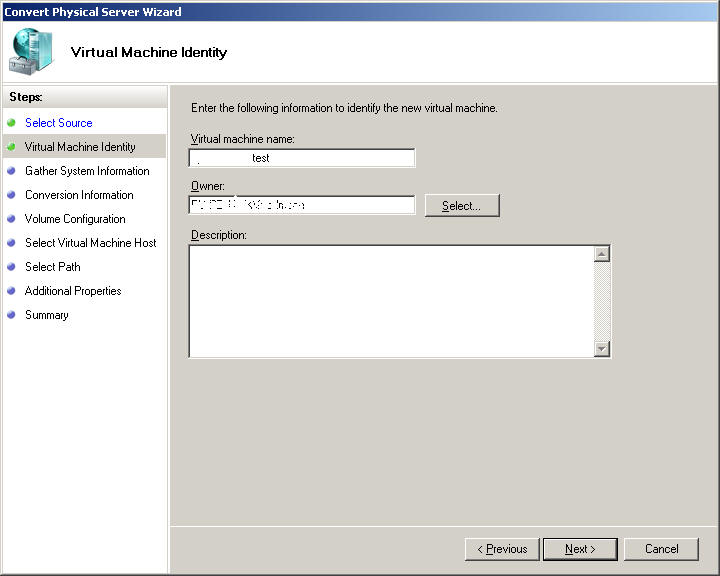Click green bullet beside Select Source
720x576 pixels.
[x=12, y=123]
